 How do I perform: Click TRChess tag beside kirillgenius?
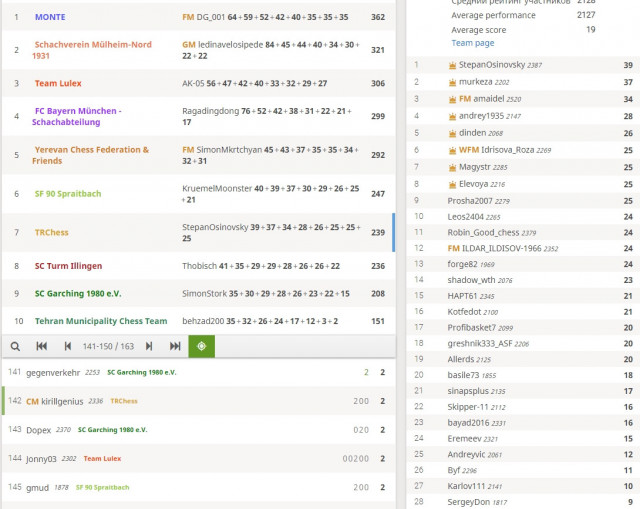click(124, 401)
